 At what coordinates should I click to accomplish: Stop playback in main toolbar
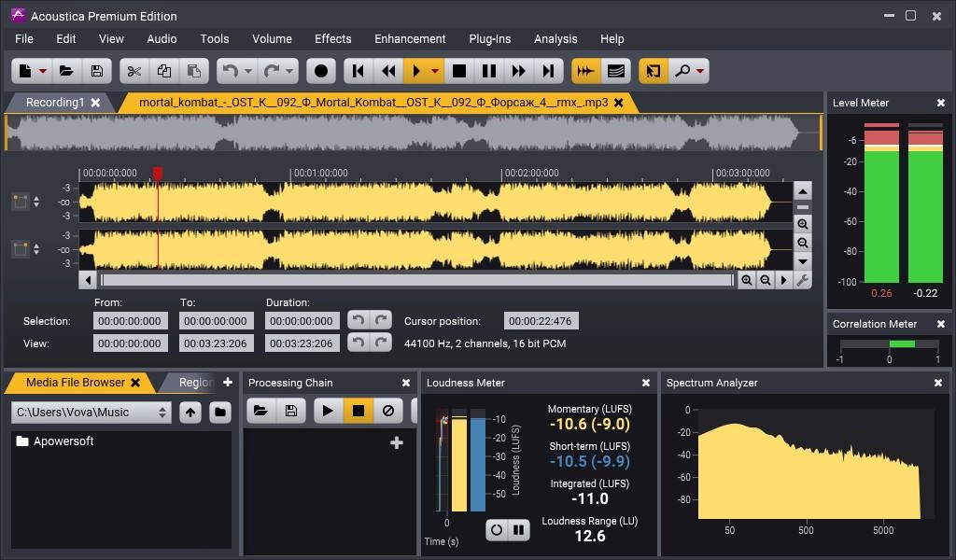click(x=459, y=71)
